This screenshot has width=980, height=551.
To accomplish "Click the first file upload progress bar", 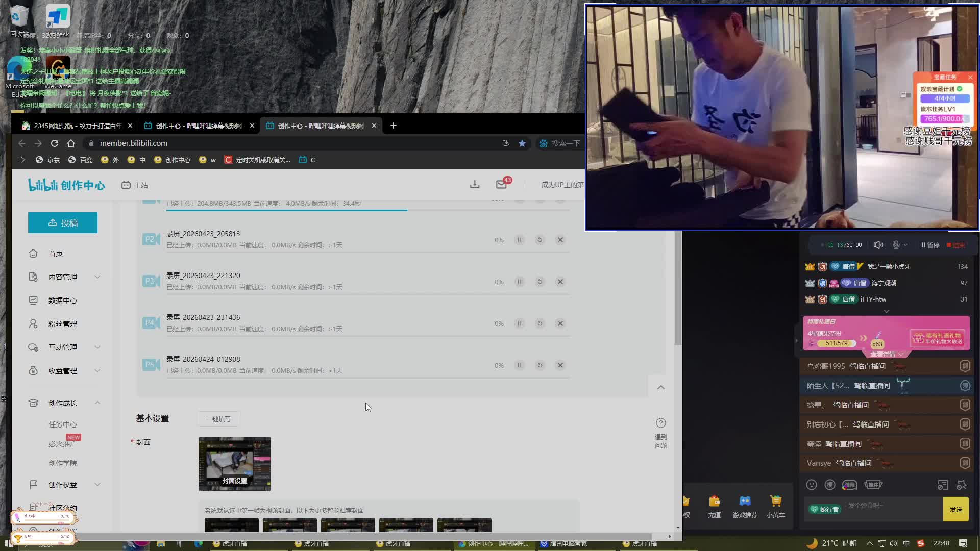I will 368,210.
